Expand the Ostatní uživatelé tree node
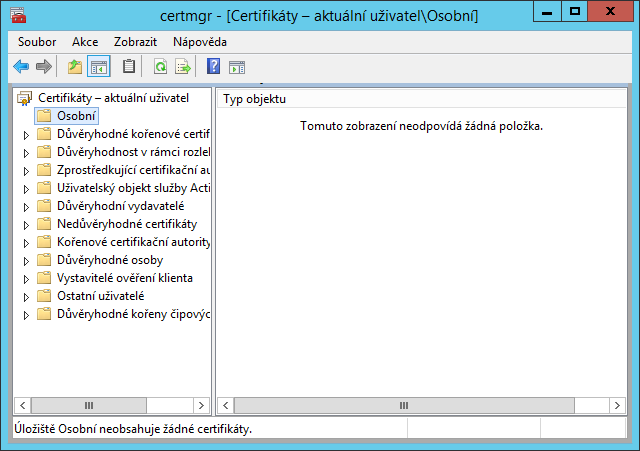Image resolution: width=640 pixels, height=451 pixels. (26, 296)
